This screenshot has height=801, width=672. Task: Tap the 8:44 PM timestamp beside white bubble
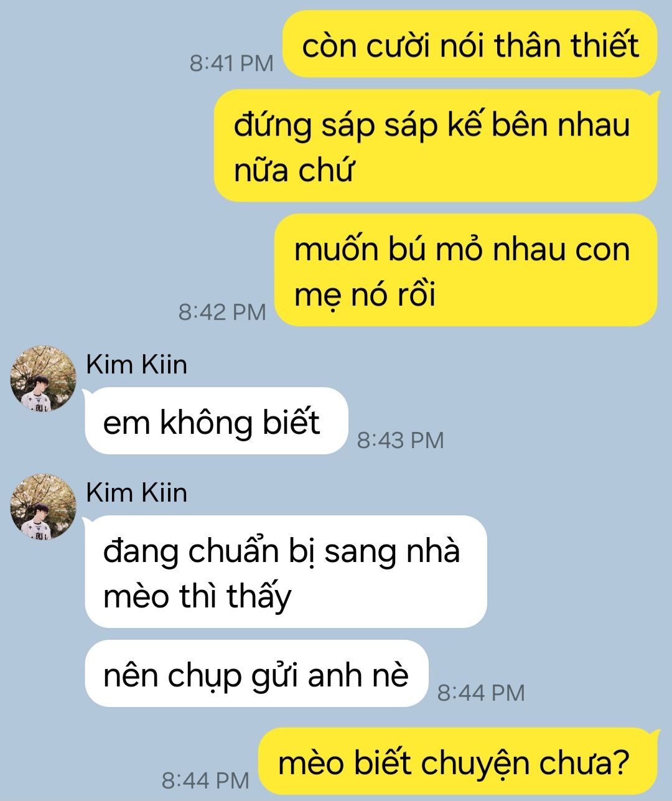tap(481, 692)
